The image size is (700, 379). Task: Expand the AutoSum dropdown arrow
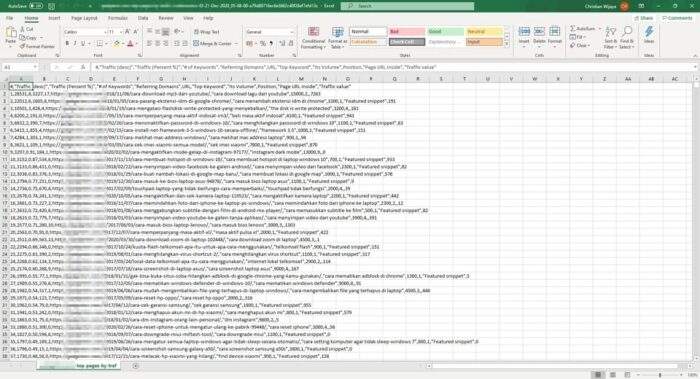point(599,29)
